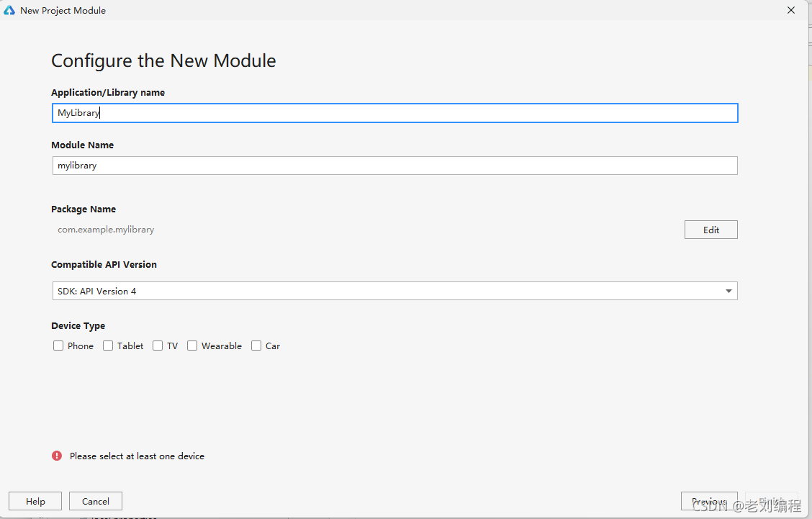Check the Phone device type checkbox
Viewport: 812px width, 519px height.
(x=58, y=346)
